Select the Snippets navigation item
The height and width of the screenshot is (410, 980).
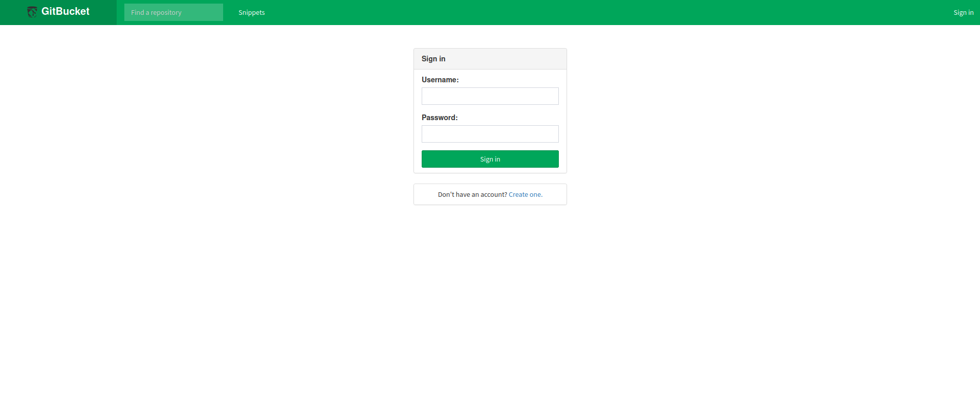tap(251, 12)
